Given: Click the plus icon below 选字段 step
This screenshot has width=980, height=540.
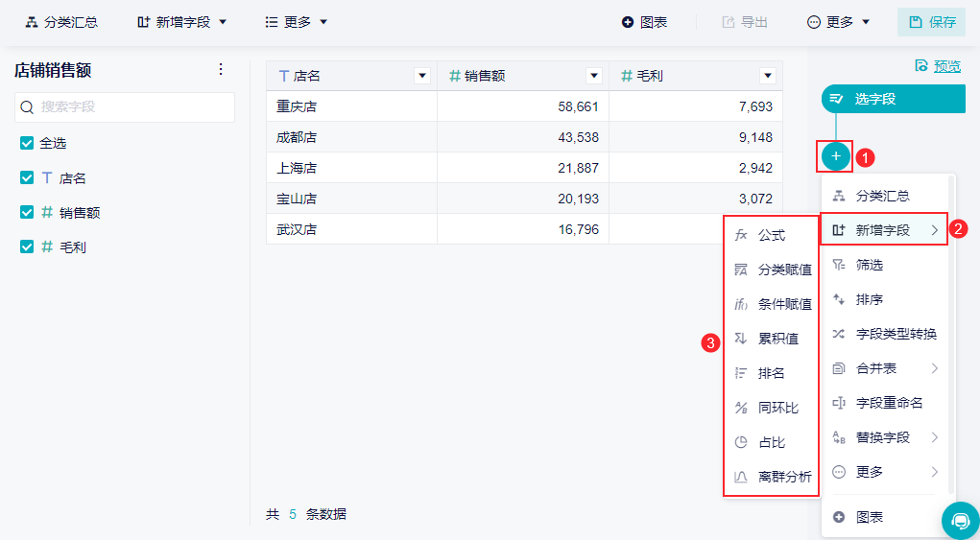Looking at the screenshot, I should (836, 154).
